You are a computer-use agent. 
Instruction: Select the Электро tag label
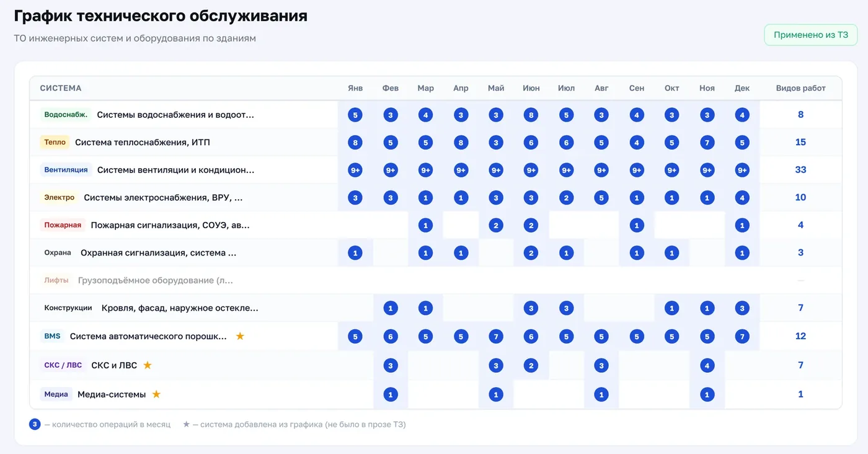pyautogui.click(x=60, y=198)
